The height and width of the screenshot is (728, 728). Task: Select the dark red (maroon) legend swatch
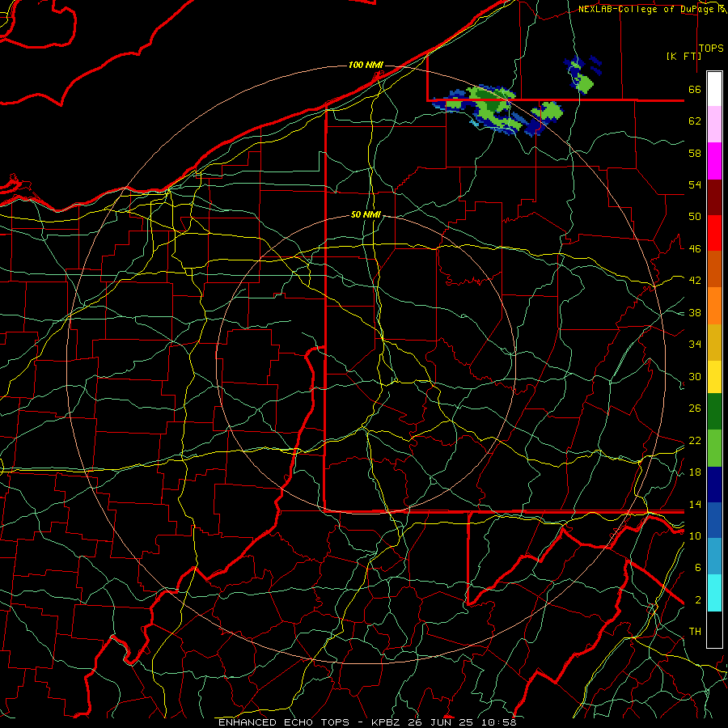[714, 197]
